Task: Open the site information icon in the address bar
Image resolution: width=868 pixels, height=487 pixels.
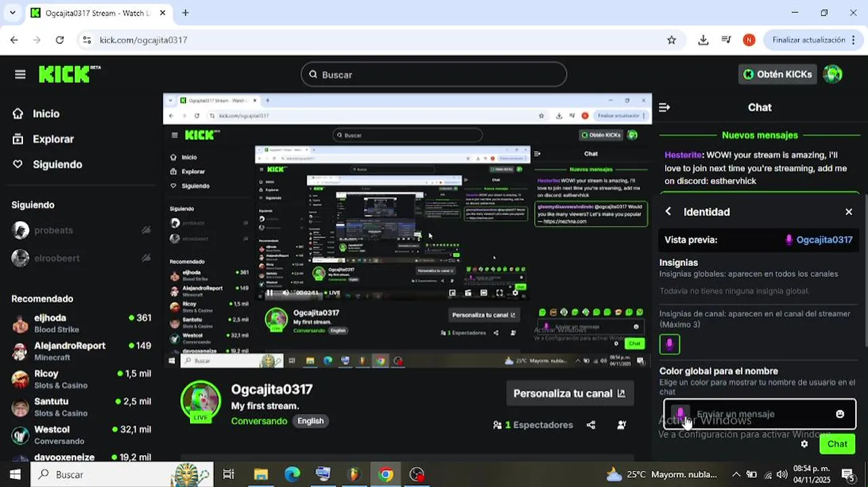Action: click(87, 40)
